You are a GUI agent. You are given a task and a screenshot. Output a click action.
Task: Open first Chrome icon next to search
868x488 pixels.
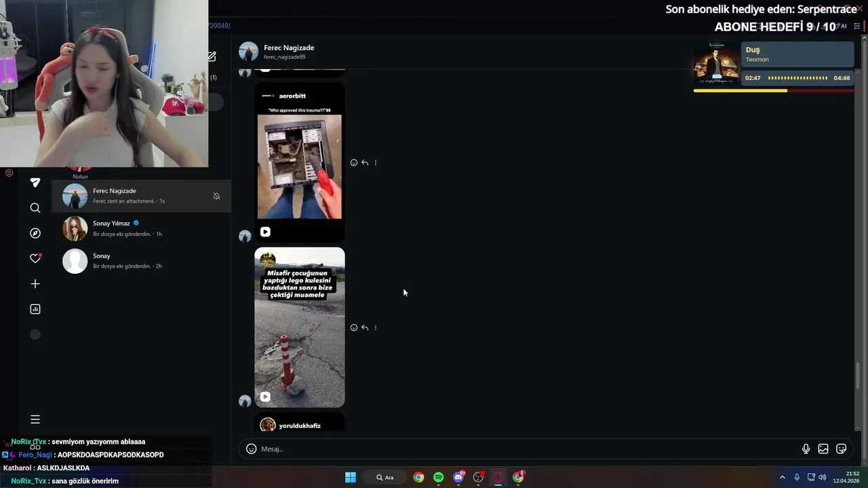418,477
